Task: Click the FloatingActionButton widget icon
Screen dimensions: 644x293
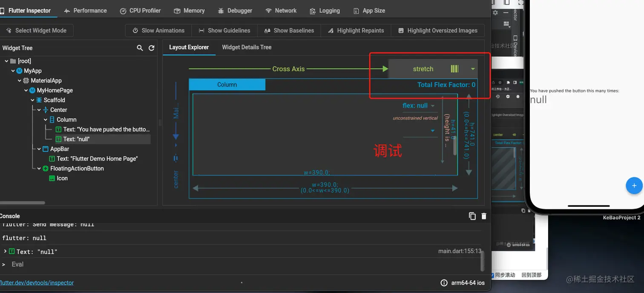Action: 46,168
